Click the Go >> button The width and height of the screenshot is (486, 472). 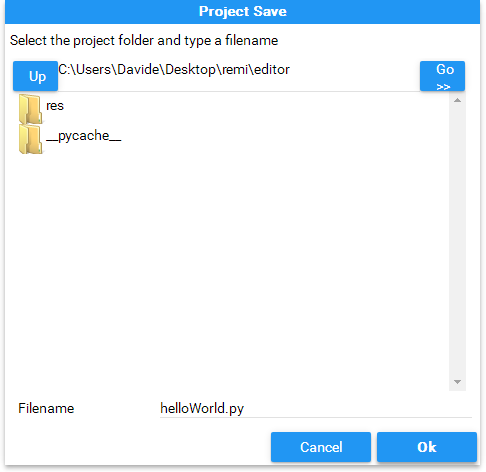coord(442,76)
